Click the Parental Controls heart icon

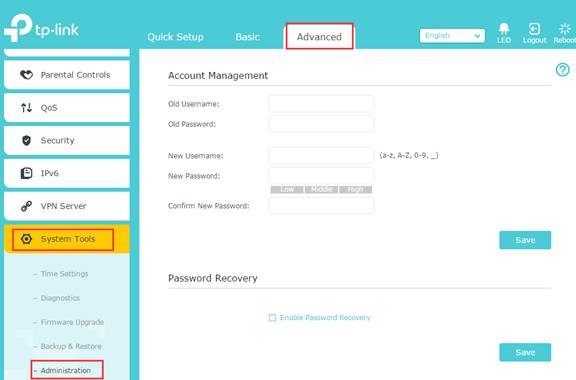click(26, 75)
